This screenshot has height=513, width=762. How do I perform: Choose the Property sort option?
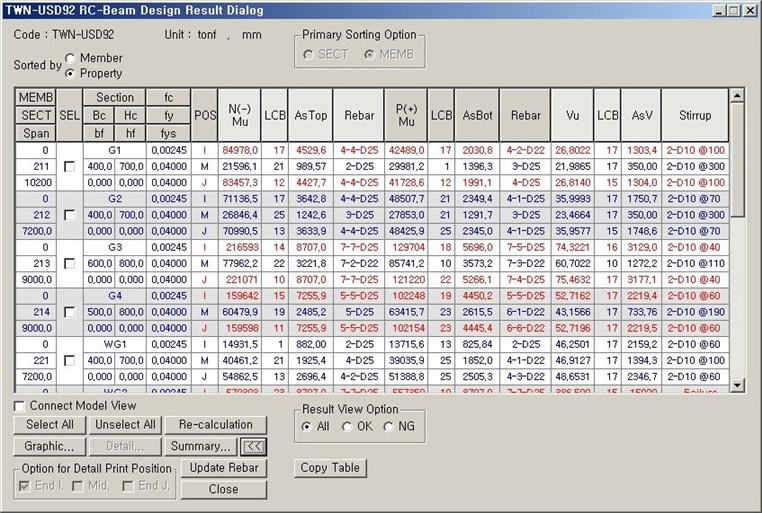point(70,73)
